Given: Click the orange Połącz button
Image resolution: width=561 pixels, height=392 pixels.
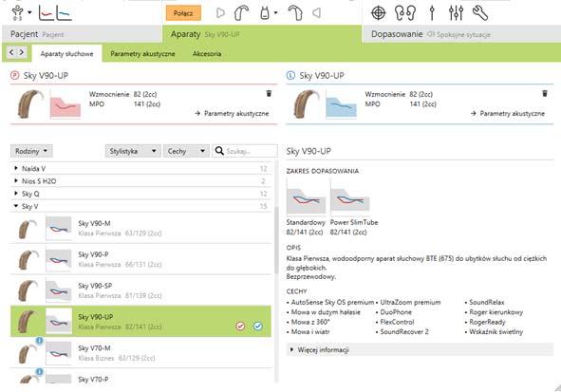Looking at the screenshot, I should click(x=183, y=13).
